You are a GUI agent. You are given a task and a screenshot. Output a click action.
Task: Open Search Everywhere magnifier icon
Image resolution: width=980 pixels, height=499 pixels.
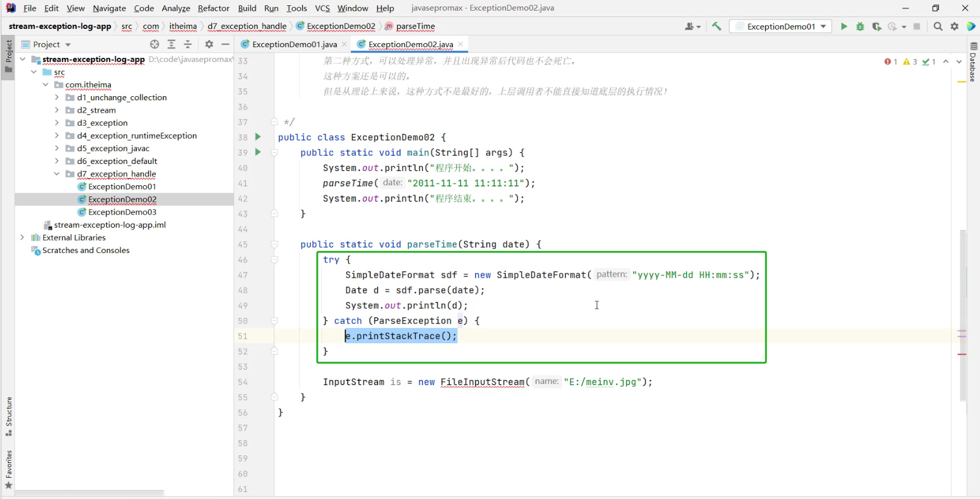[x=938, y=27]
